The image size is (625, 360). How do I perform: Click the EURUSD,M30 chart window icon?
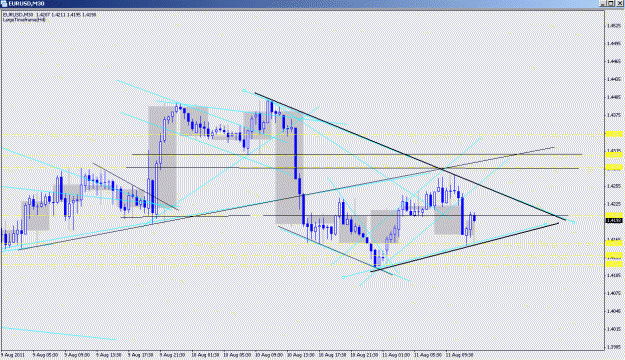click(4, 4)
